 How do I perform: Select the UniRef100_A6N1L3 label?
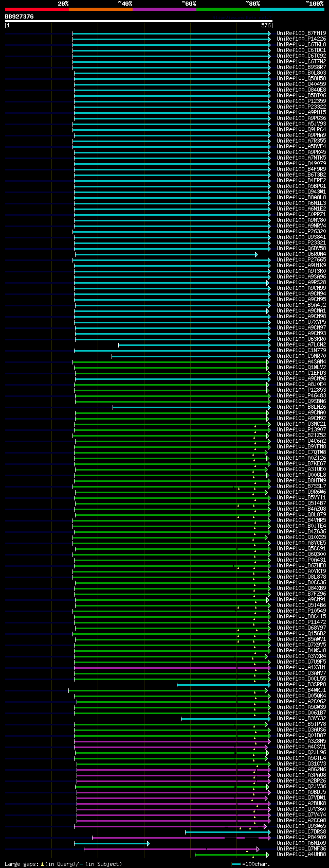point(301,203)
